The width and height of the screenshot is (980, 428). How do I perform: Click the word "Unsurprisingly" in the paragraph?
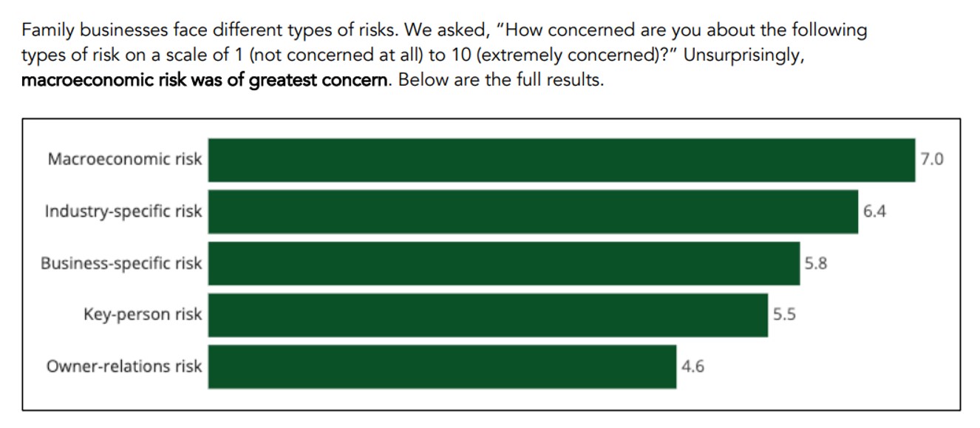coord(743,55)
